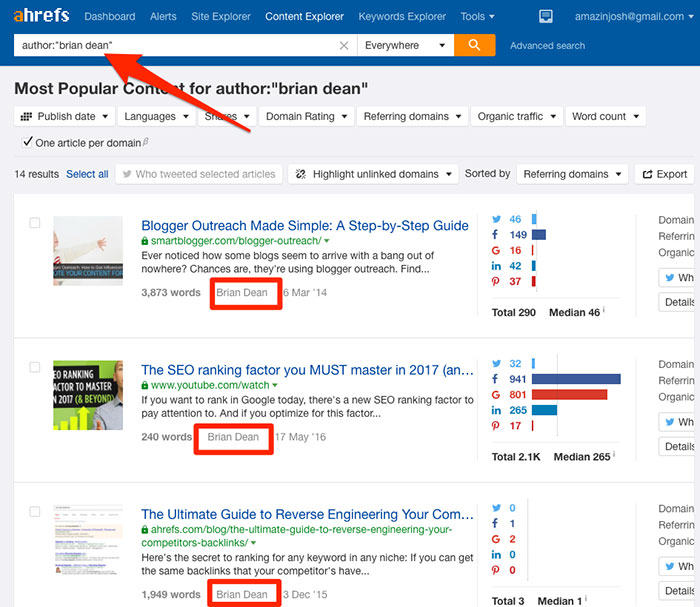This screenshot has height=607, width=700.
Task: Click Facebook icon showing 941 shares
Action: tap(495, 379)
